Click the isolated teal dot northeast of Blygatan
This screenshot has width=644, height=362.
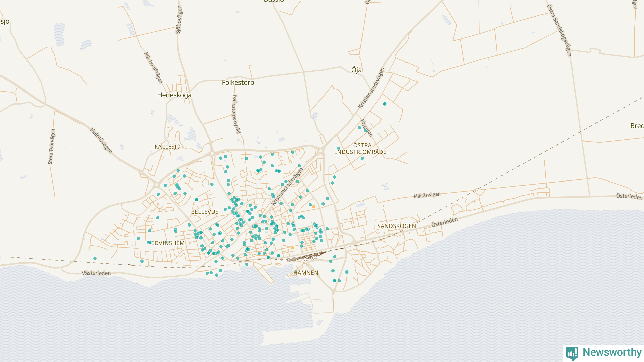pyautogui.click(x=385, y=104)
